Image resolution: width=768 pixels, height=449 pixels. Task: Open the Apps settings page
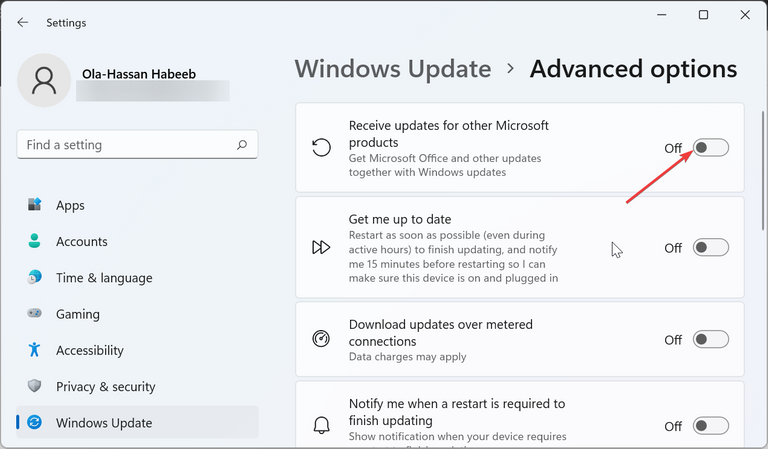pyautogui.click(x=137, y=205)
